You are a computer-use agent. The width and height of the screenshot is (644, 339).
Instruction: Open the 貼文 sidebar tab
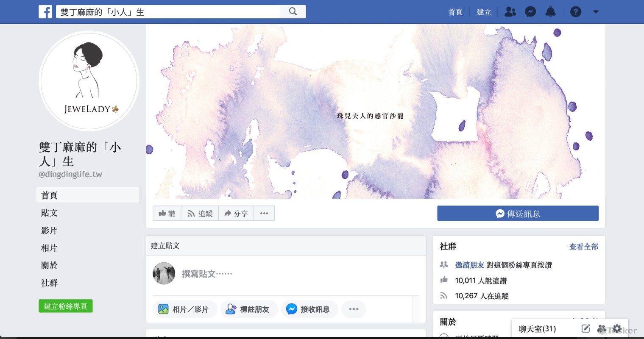(x=49, y=213)
